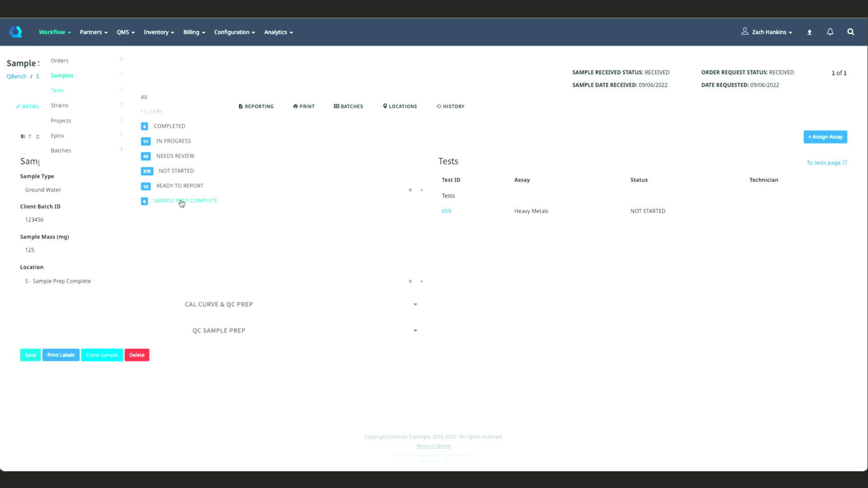The image size is (868, 488).
Task: Switch to the Batches tab
Action: point(348,106)
